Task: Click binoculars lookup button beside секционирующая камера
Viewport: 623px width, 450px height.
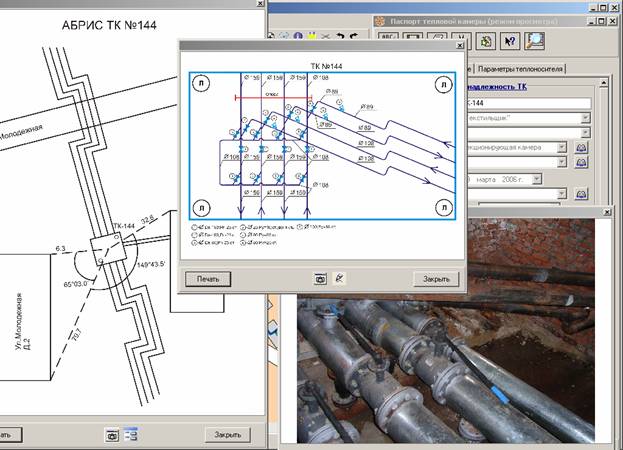Action: [581, 147]
